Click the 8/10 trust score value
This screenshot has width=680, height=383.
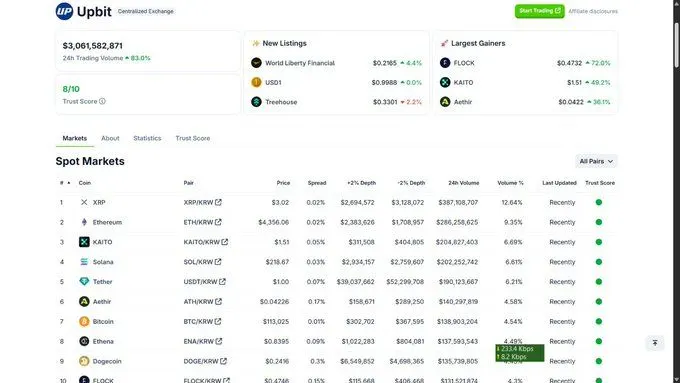pyautogui.click(x=71, y=89)
